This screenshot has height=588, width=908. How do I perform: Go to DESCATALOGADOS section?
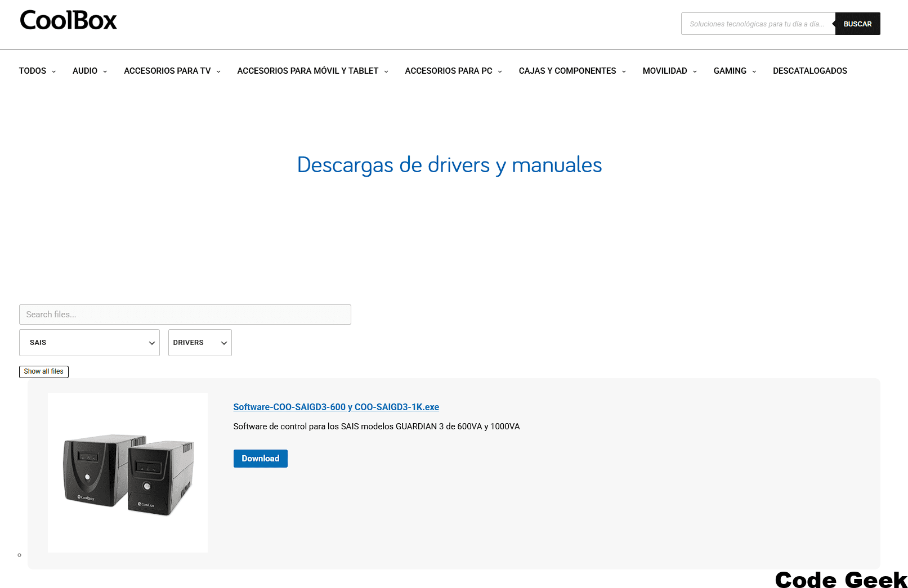coord(810,71)
